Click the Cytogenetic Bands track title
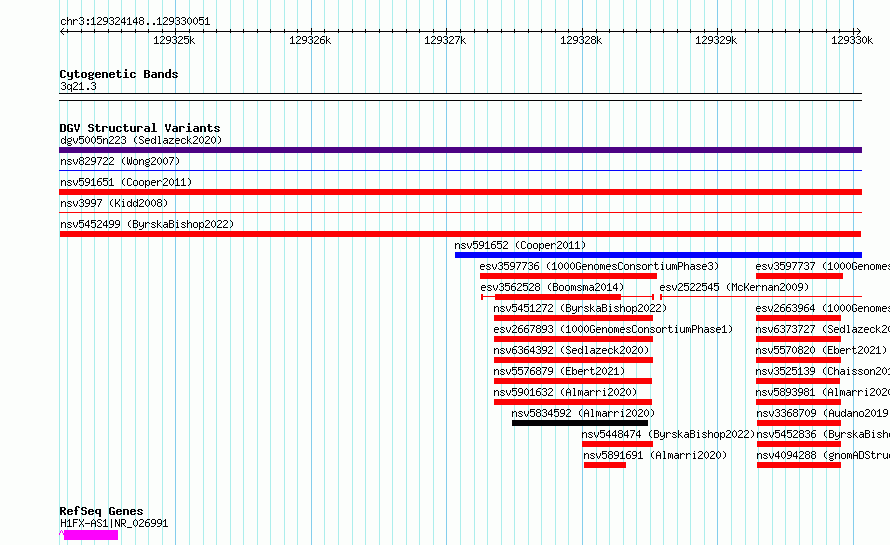The height and width of the screenshot is (545, 890). 119,74
